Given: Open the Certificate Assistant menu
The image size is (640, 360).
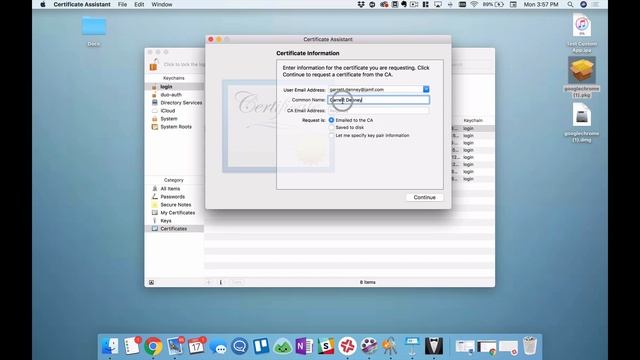Looking at the screenshot, I should (82, 4).
